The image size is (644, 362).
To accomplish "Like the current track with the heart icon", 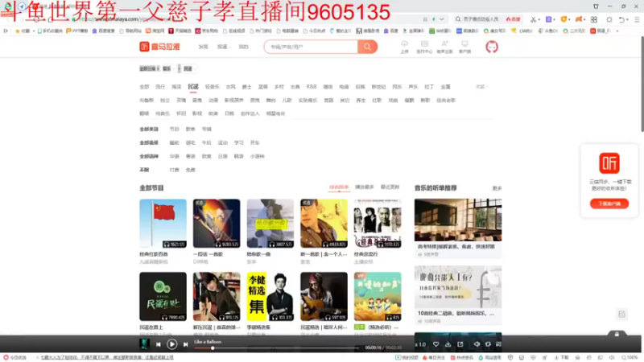I will [x=436, y=344].
